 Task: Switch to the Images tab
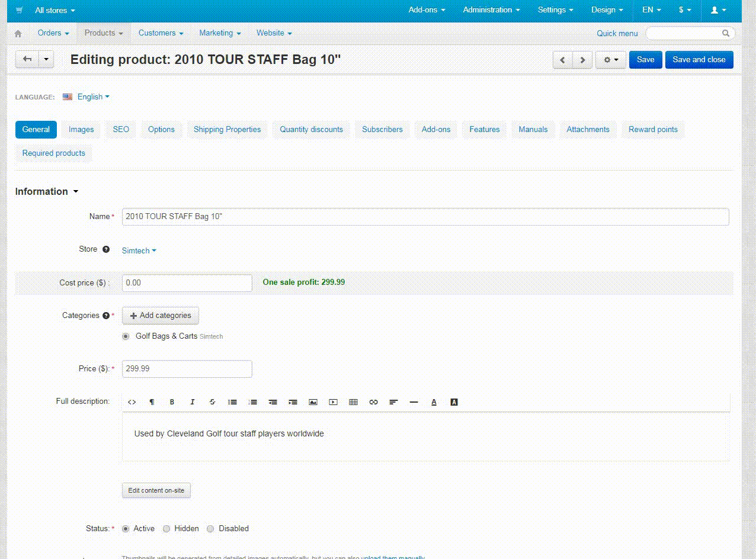point(81,130)
